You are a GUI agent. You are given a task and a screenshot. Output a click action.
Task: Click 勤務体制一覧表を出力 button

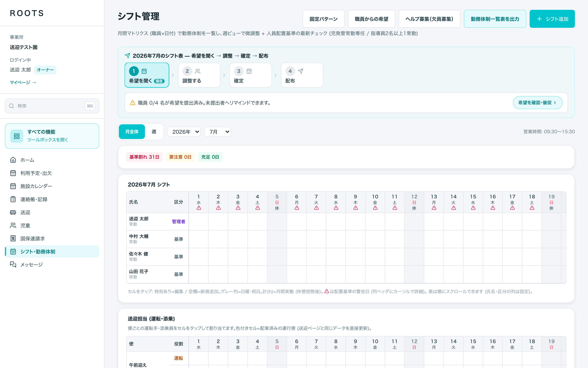coord(495,19)
